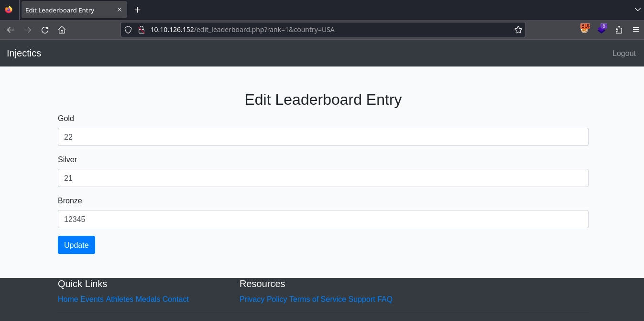Viewport: 644px width, 321px height.
Task: Reload the current page
Action: pyautogui.click(x=45, y=30)
